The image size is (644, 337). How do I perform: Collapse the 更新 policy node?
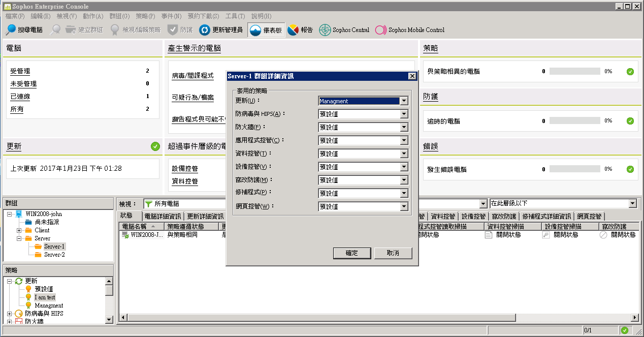pos(10,281)
